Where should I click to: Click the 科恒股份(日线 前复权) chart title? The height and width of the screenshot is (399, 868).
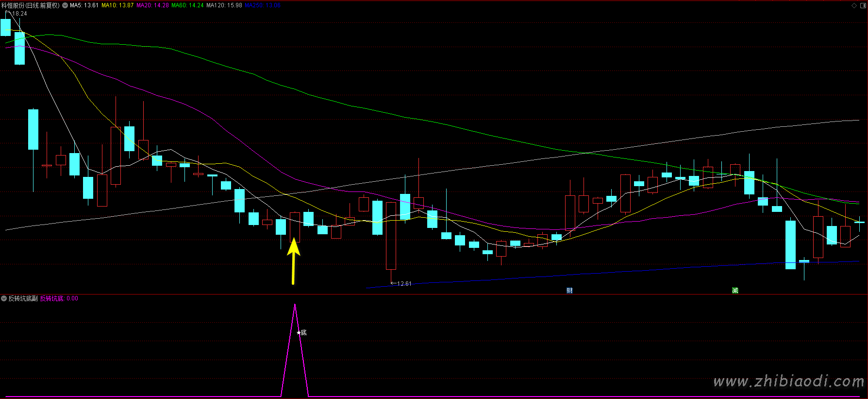30,5
